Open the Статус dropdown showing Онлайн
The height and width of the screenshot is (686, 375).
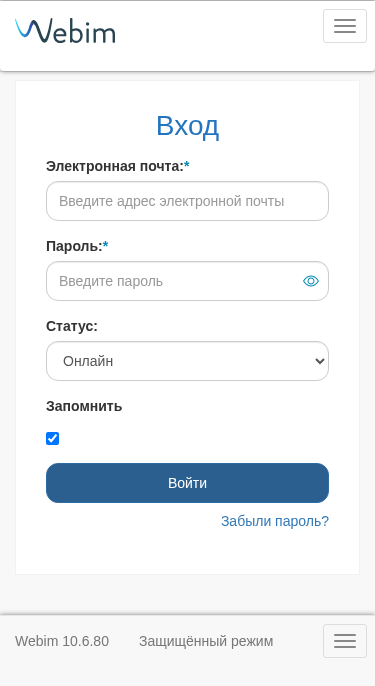click(187, 361)
